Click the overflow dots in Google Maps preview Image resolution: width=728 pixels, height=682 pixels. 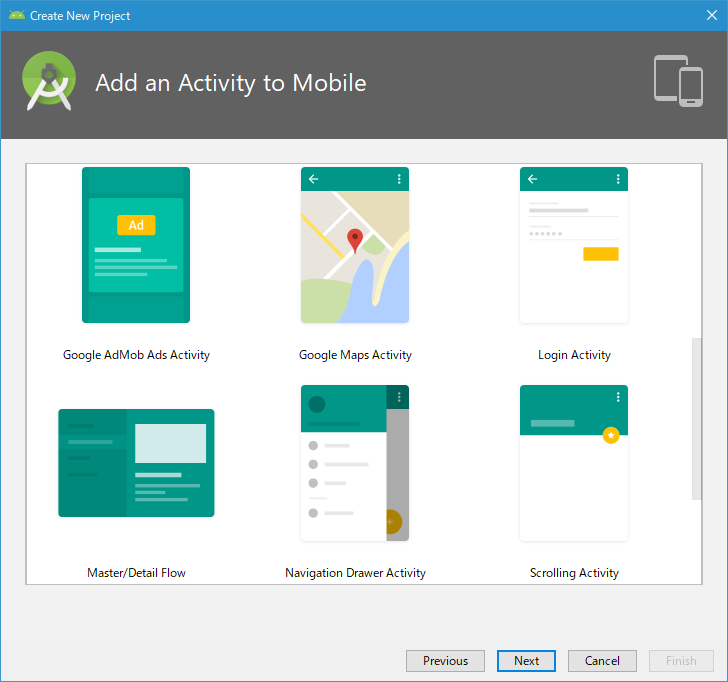[x=399, y=179]
